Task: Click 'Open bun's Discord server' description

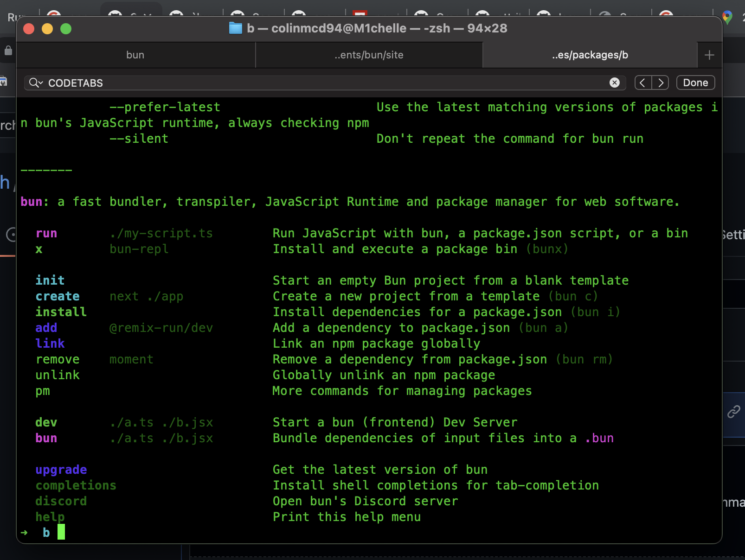Action: click(365, 501)
